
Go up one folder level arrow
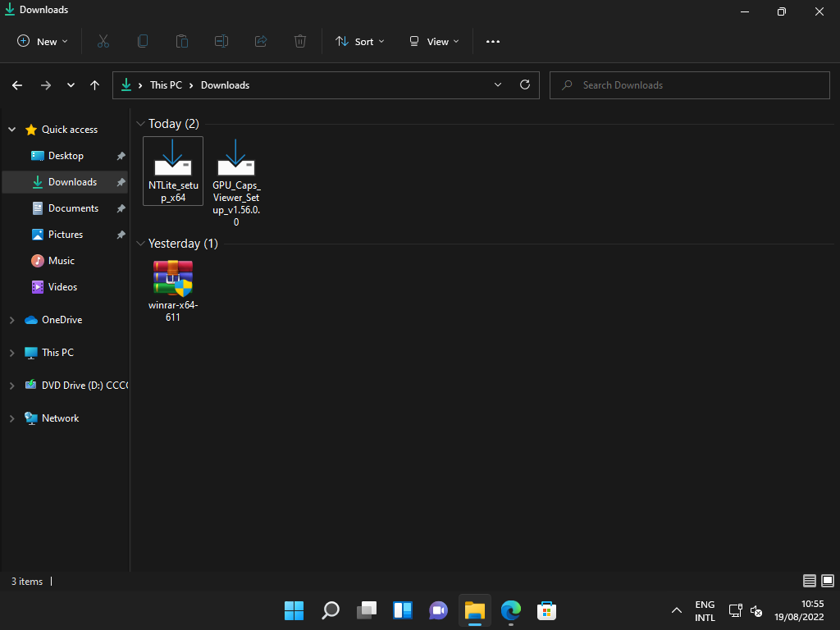point(95,85)
